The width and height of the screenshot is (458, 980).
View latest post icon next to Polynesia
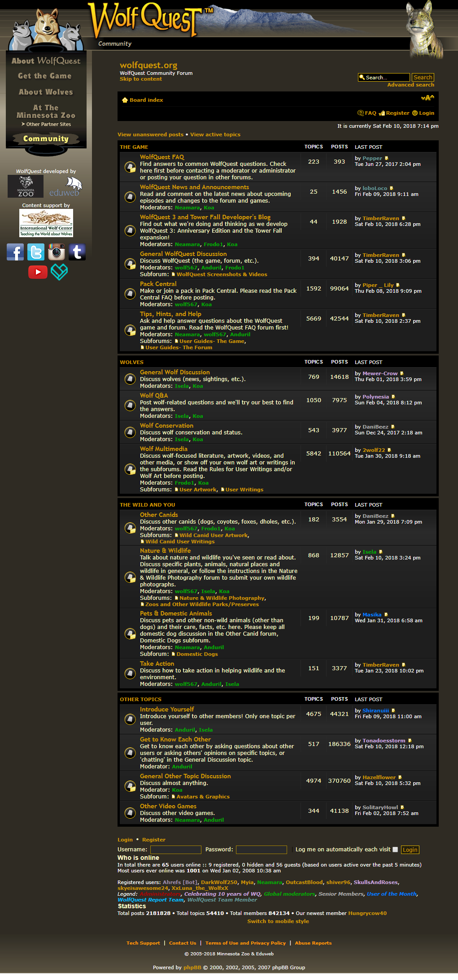393,397
